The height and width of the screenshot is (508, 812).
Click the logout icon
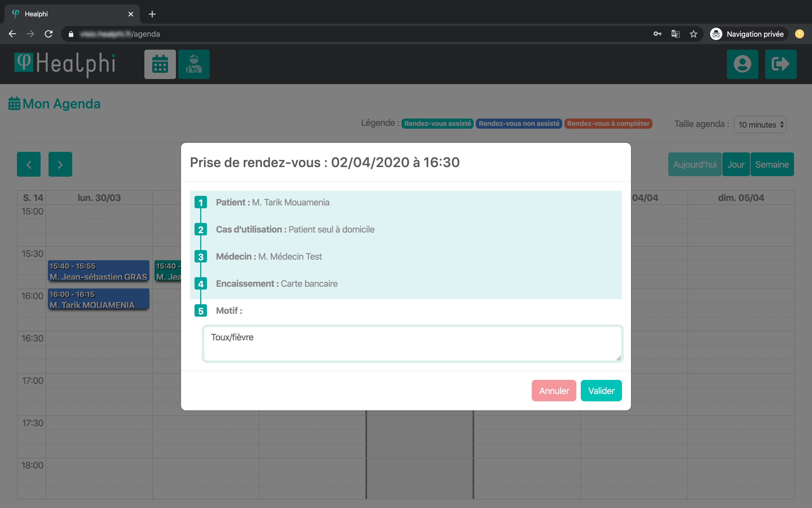tap(780, 64)
